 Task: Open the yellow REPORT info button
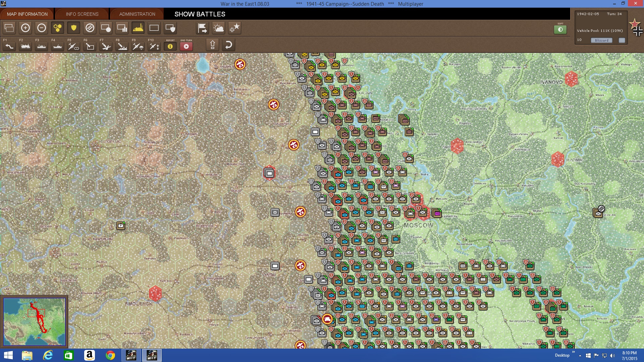pos(170,46)
